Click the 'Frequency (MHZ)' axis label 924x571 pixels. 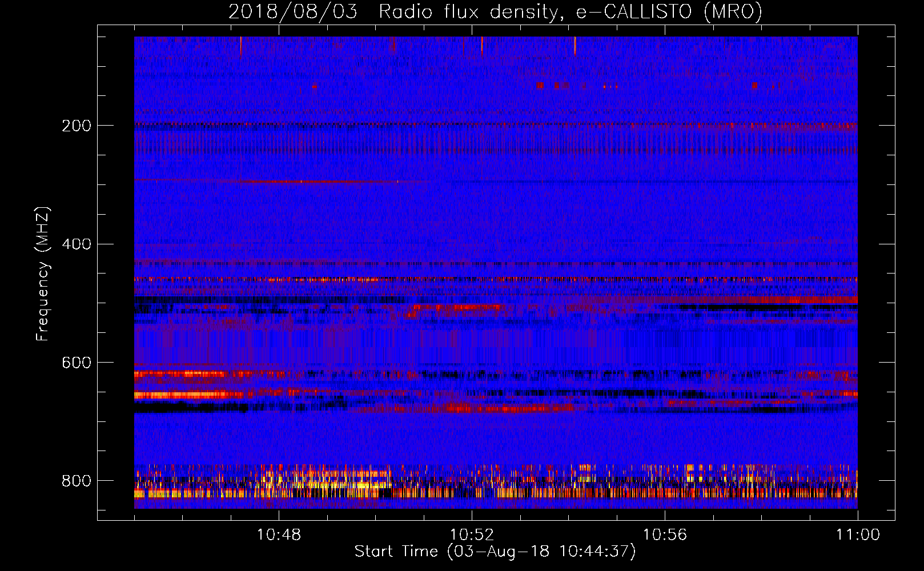[x=43, y=274]
